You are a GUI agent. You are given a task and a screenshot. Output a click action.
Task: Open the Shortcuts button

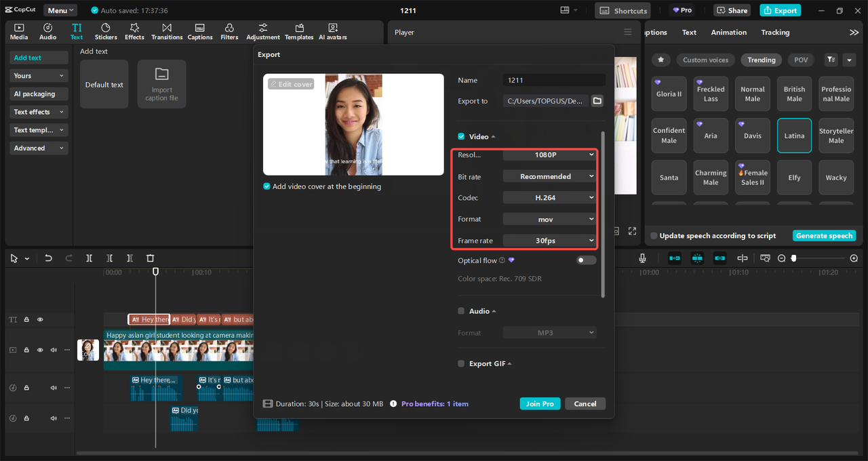click(x=623, y=10)
